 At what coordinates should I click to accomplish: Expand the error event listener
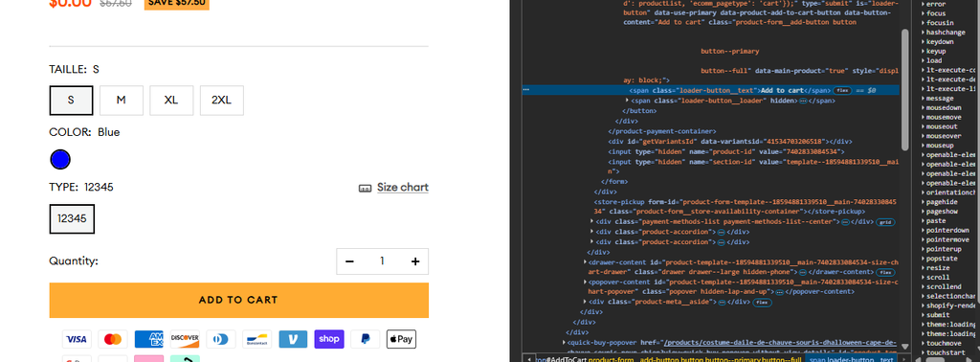924,5
